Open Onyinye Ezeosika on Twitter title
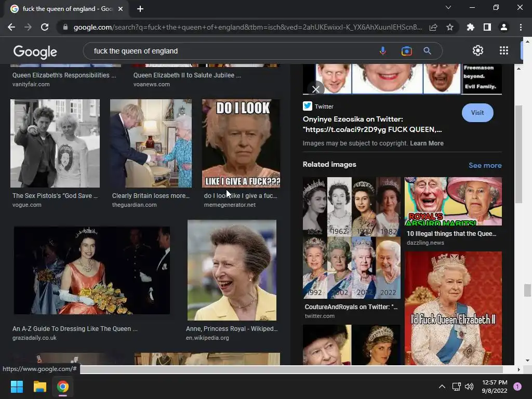The width and height of the screenshot is (532, 399). click(372, 124)
